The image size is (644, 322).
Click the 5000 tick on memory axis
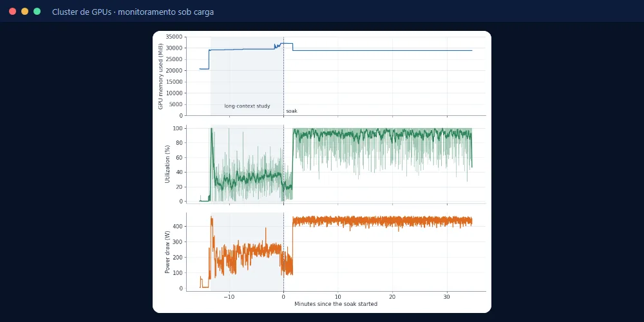pos(175,104)
